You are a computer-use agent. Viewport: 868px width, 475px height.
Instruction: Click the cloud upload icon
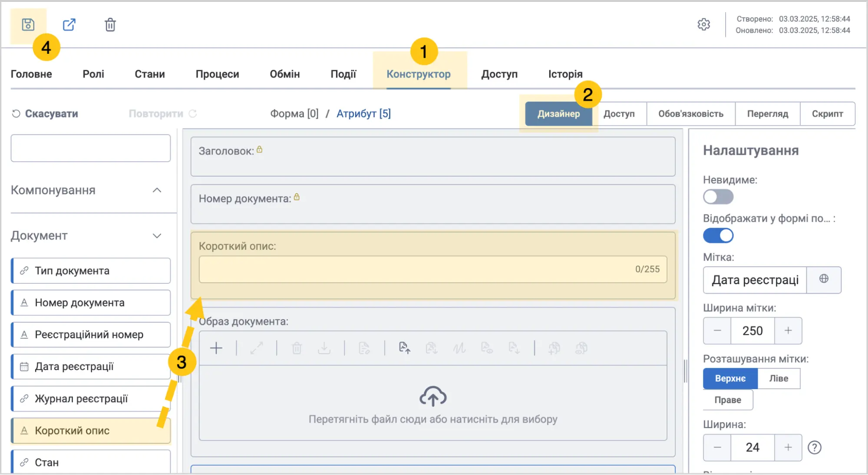coord(433,396)
